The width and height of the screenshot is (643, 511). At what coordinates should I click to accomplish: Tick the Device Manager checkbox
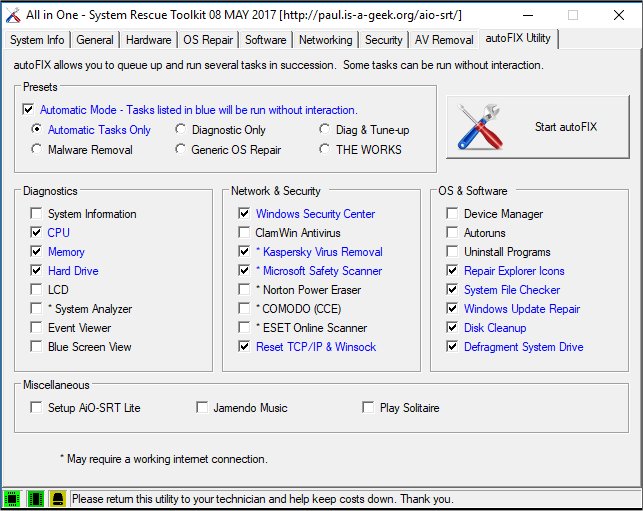(453, 214)
